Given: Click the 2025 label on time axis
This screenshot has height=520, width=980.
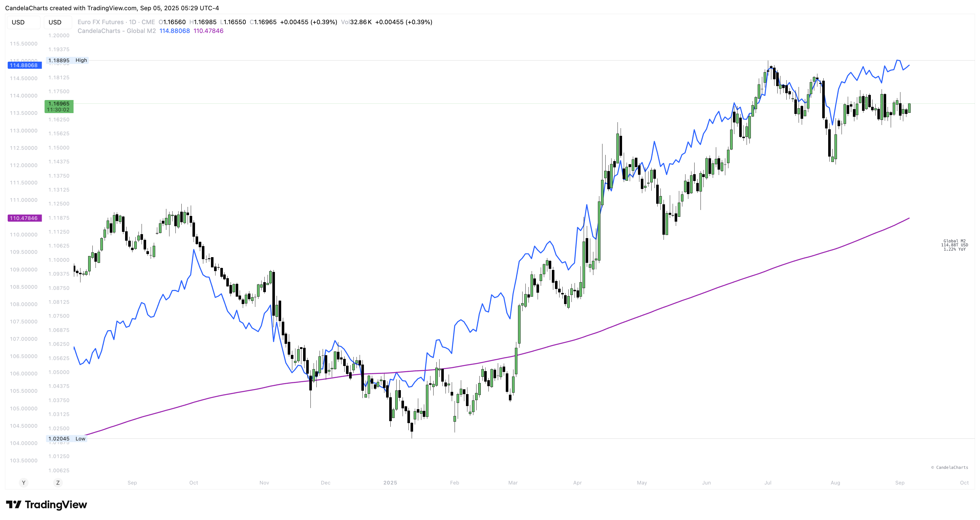Looking at the screenshot, I should 390,483.
